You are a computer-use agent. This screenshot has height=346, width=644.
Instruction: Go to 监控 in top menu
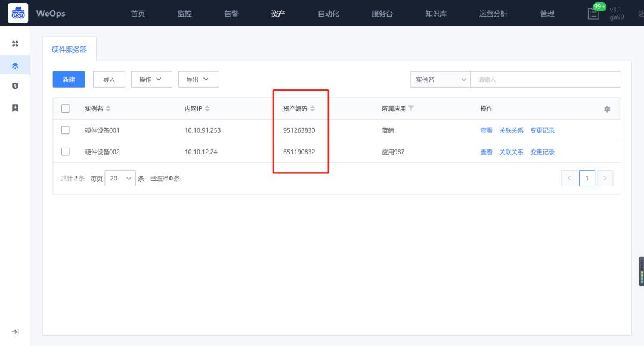tap(185, 14)
